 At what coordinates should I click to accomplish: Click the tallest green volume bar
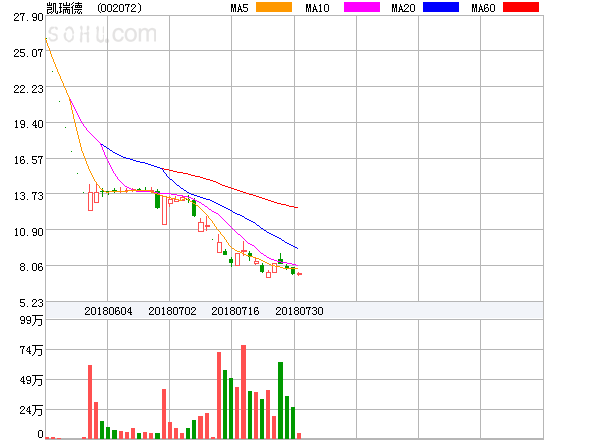point(280,400)
